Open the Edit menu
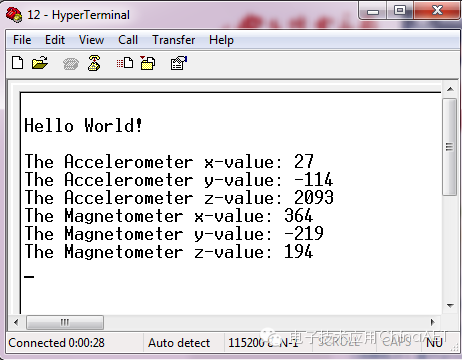This screenshot has height=360, width=462. coord(55,40)
